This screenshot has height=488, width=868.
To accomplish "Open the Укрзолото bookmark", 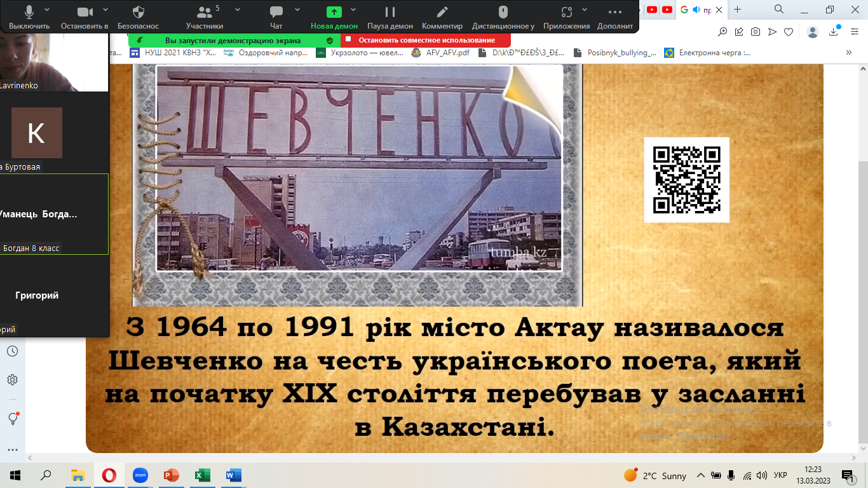I will pos(360,53).
